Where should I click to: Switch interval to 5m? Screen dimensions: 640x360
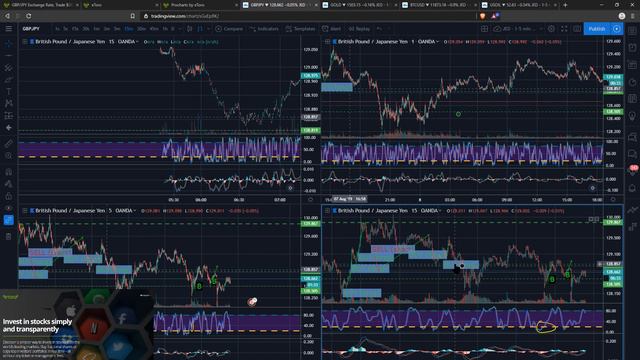[x=117, y=29]
